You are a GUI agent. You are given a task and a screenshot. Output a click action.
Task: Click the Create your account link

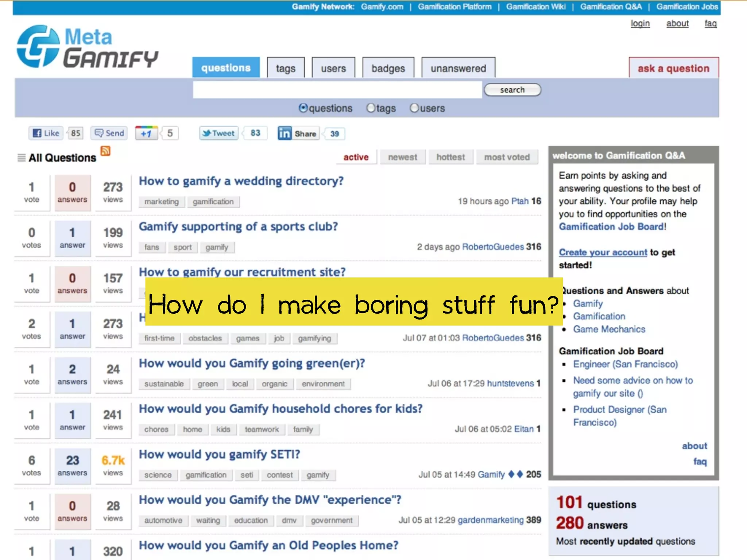[x=603, y=252]
